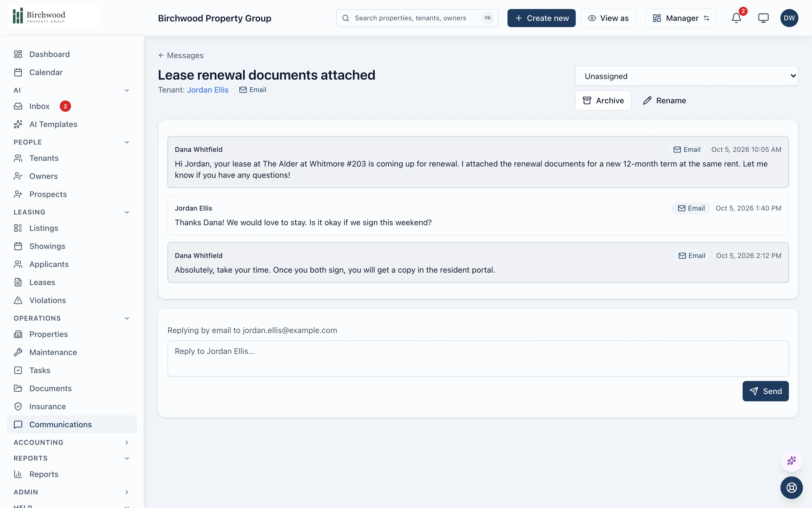This screenshot has height=508, width=812.
Task: Open Dashboard from sidebar
Action: 72,54
